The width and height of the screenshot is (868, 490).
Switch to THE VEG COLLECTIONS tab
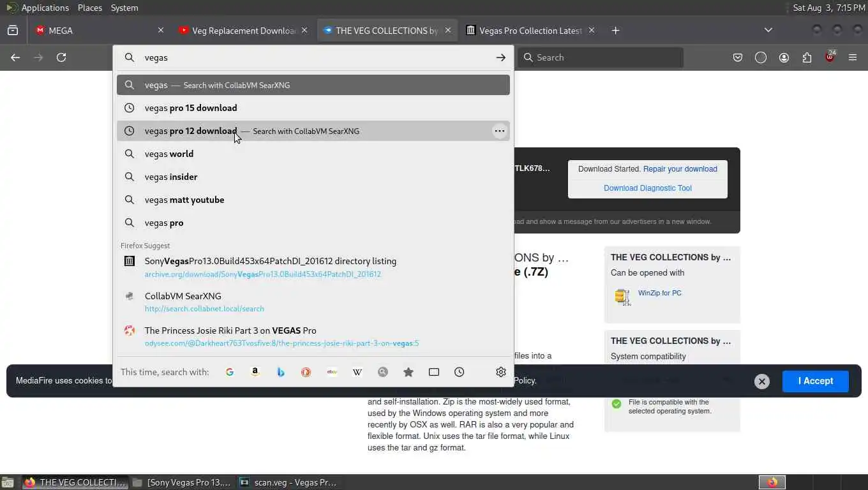click(387, 30)
